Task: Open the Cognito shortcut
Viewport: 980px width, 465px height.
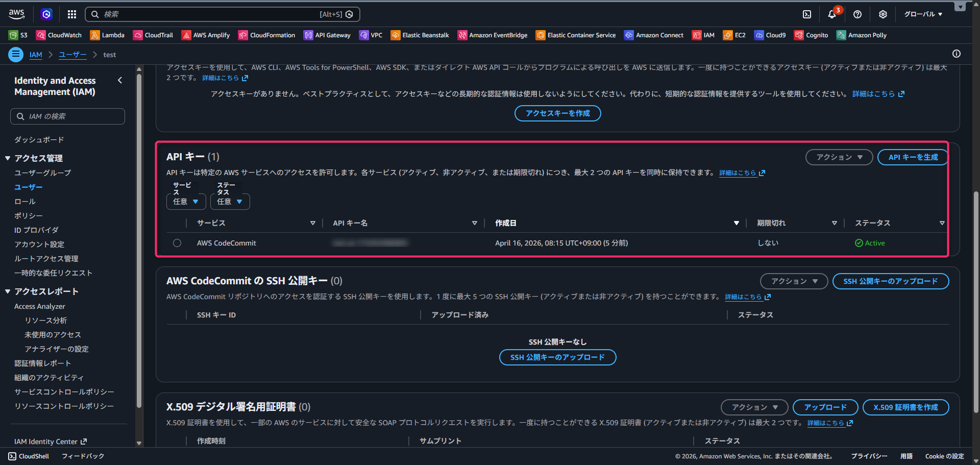Action: pos(811,35)
